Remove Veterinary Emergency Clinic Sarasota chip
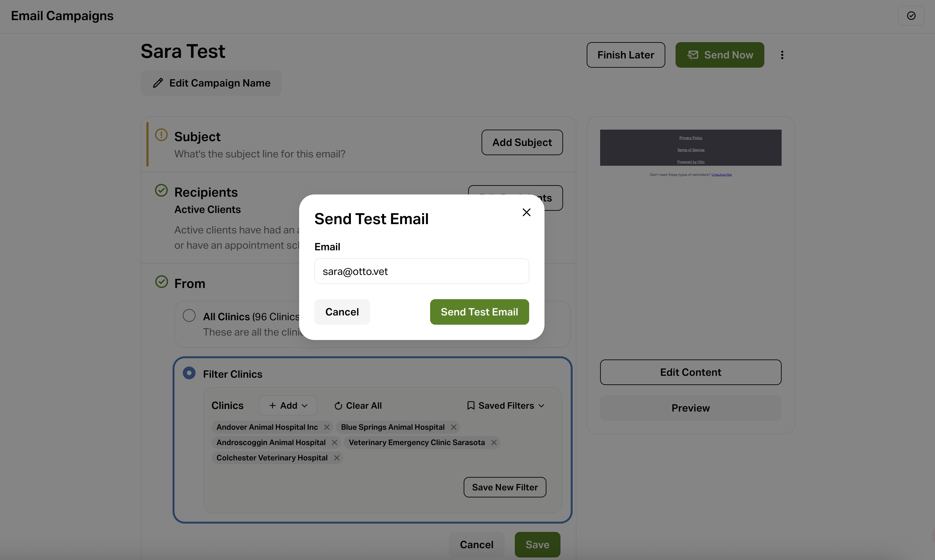Screen dimensions: 935x560 (494, 443)
